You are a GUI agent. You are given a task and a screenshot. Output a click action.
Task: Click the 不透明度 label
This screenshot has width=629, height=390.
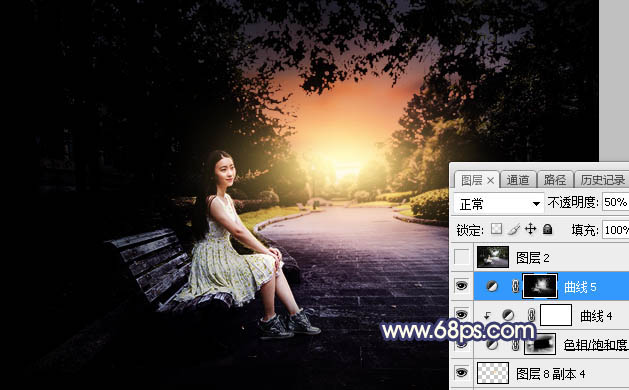[573, 203]
